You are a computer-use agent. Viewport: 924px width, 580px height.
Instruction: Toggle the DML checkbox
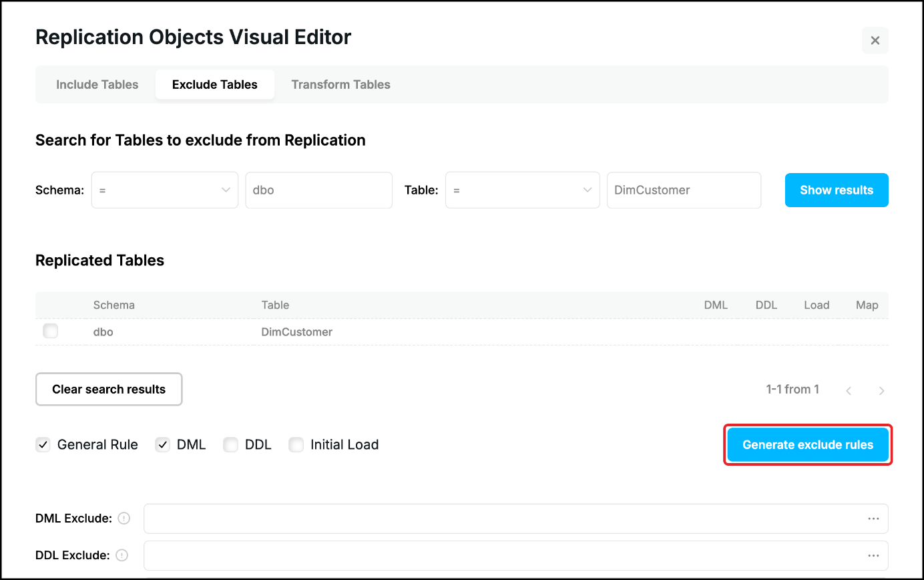[163, 444]
